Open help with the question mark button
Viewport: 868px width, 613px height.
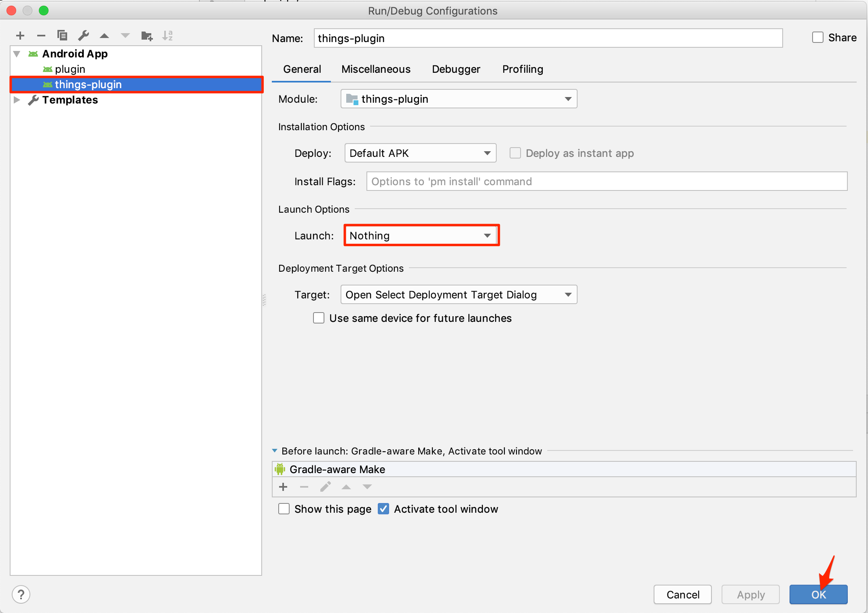[21, 594]
